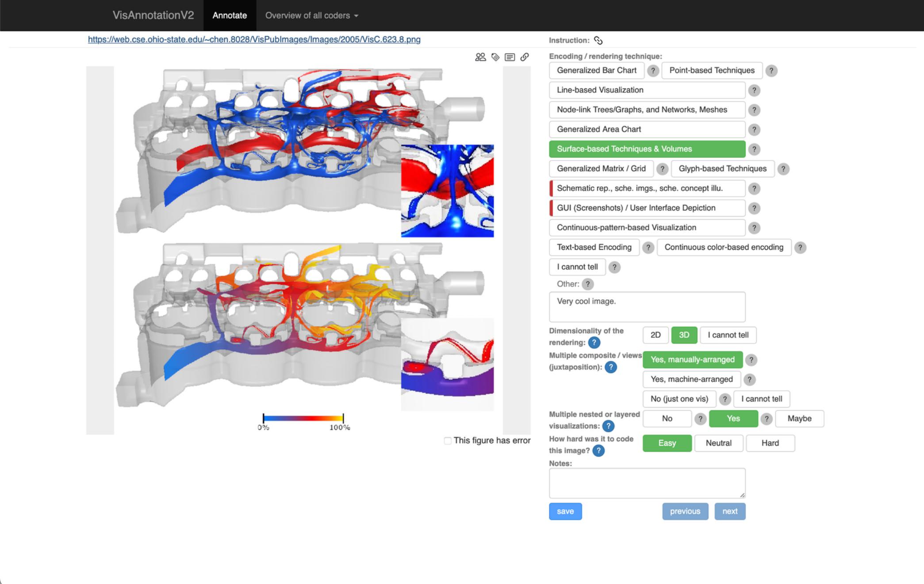Click the save button
Screen dimensions: 924x584
click(565, 511)
